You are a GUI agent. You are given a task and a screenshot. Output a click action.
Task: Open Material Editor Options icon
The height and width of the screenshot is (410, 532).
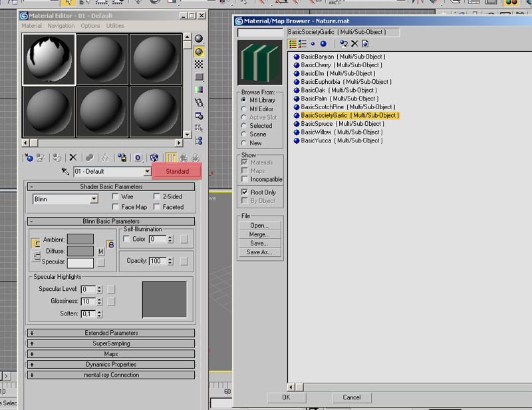[199, 116]
